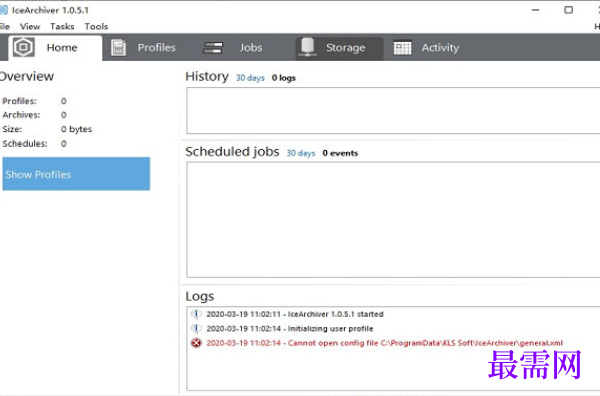This screenshot has width=600, height=396.
Task: Click inside the Scheduled jobs list box
Action: [393, 220]
